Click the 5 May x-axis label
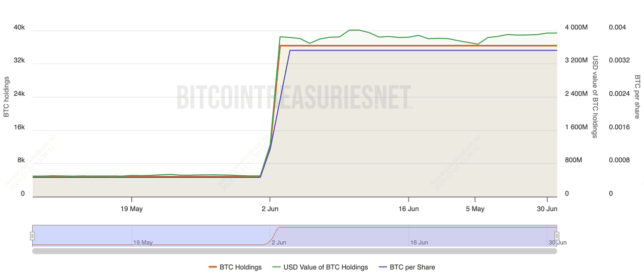 475,209
